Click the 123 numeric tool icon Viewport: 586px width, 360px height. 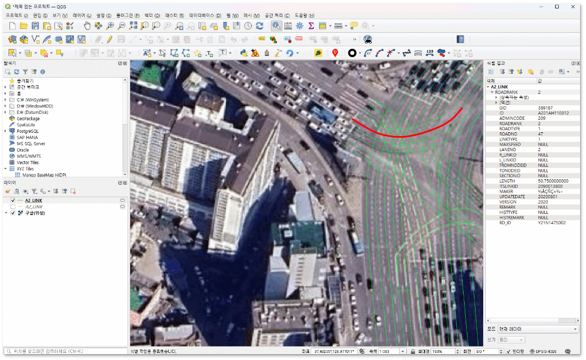tap(430, 53)
